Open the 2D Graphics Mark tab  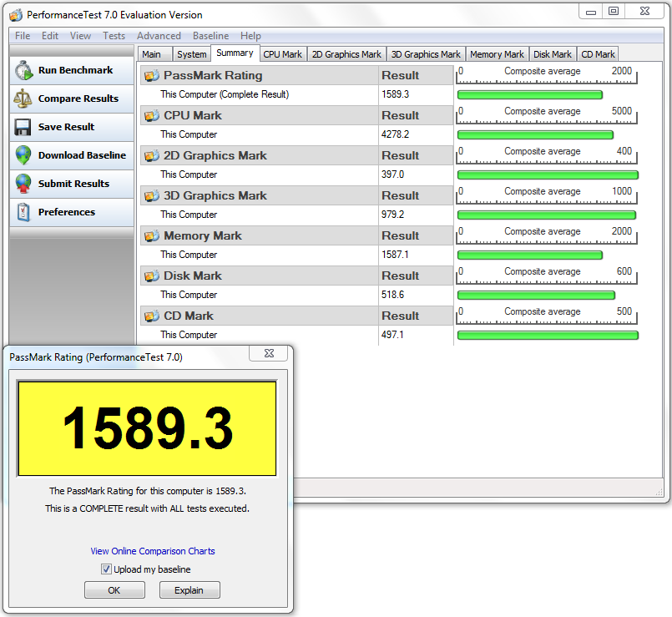(x=346, y=54)
